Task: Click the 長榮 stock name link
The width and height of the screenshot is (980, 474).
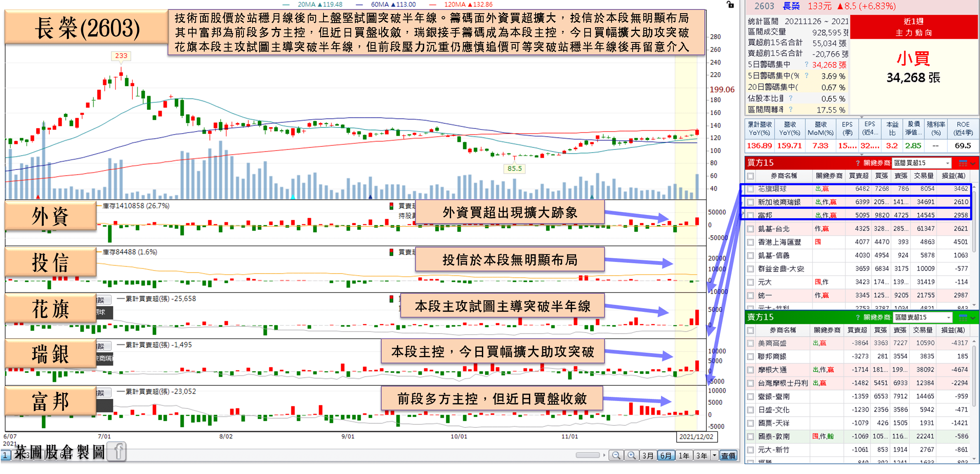Action: tap(791, 6)
